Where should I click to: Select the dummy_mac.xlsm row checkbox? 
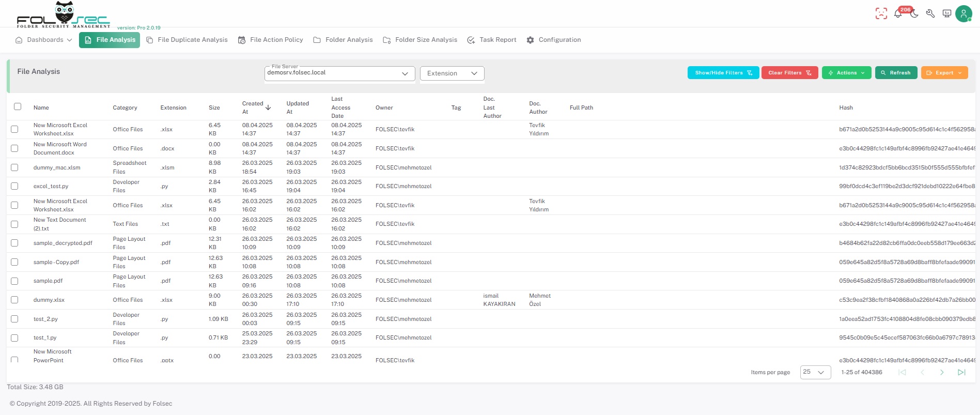pos(14,167)
